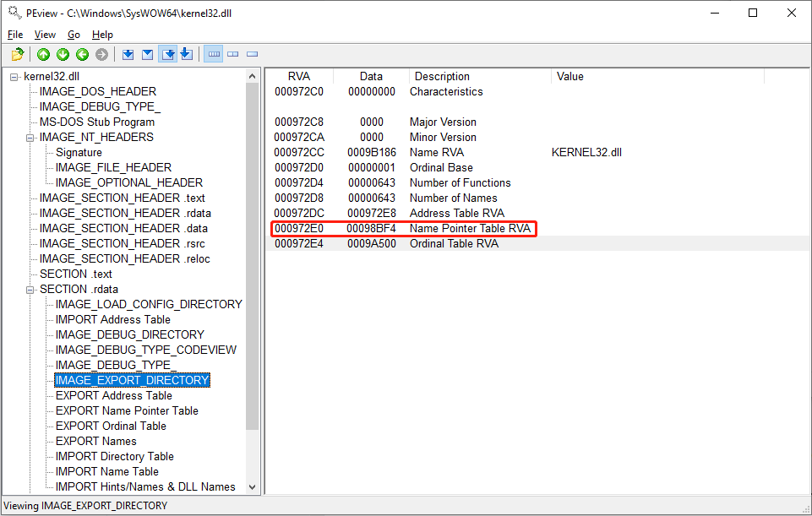Click the last blue down-arrow toolbar icon

187,55
